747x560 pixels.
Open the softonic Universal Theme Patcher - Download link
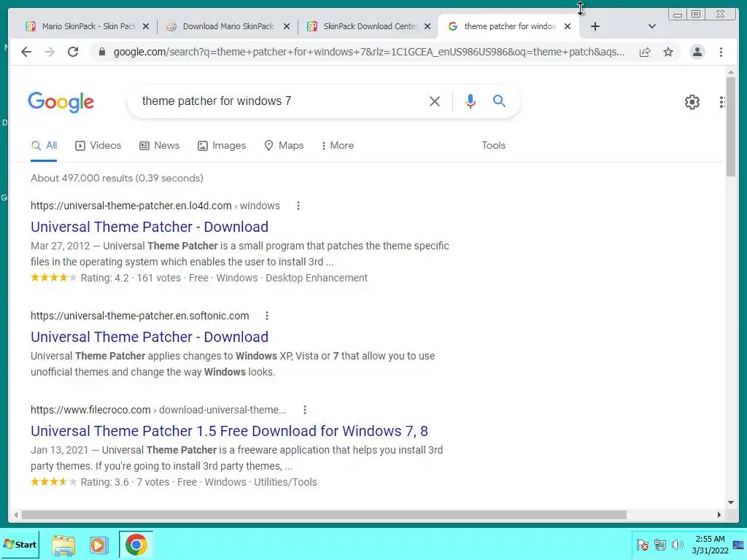150,337
